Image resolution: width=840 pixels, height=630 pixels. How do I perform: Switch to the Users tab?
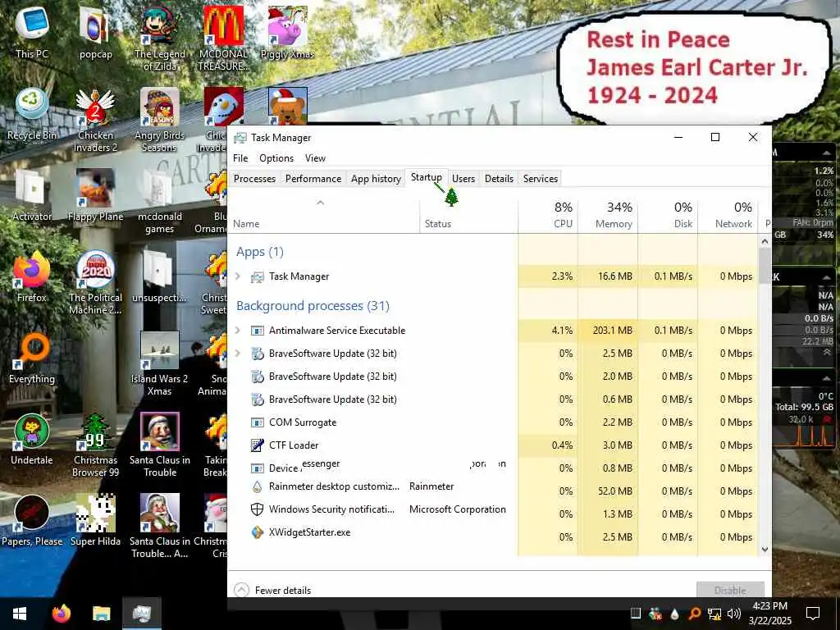click(x=463, y=178)
